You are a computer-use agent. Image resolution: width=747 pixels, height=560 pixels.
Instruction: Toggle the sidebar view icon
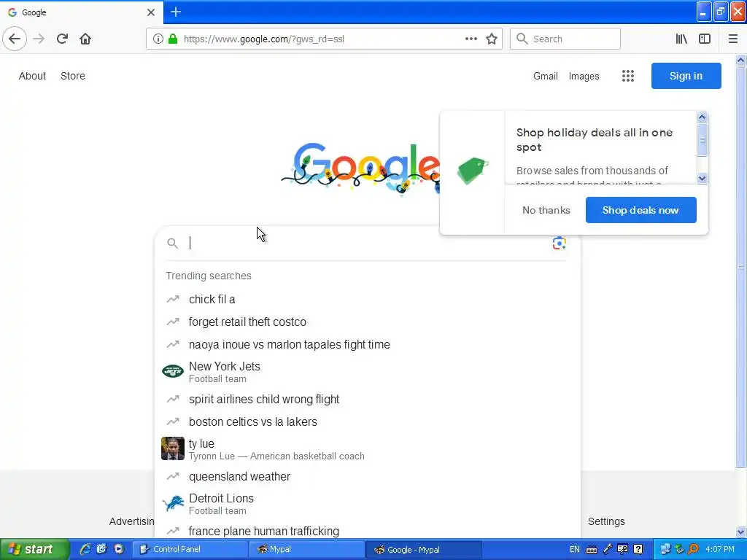click(705, 39)
